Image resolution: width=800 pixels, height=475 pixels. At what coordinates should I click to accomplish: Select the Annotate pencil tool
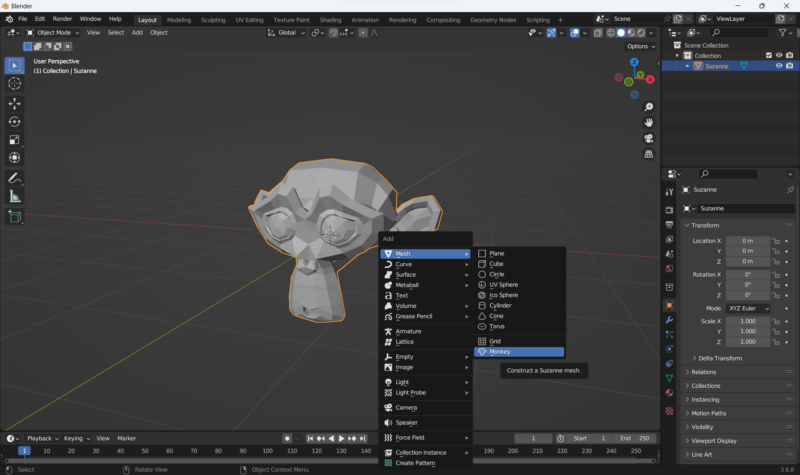[14, 178]
